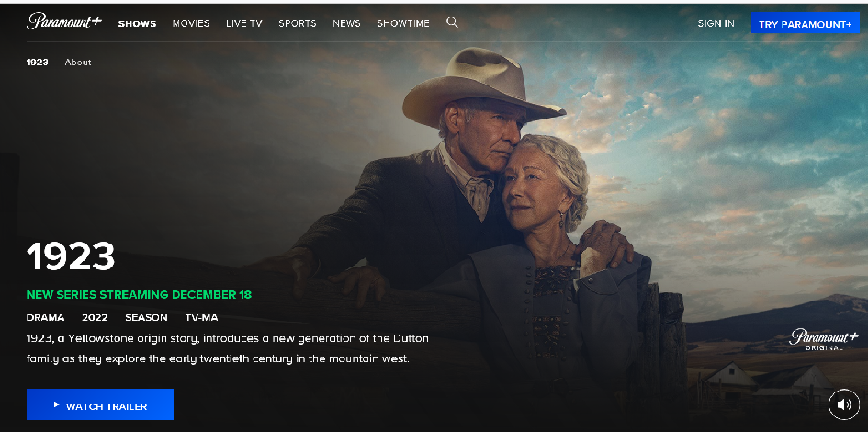The height and width of the screenshot is (432, 868).
Task: Click the Watch Trailer button
Action: tap(99, 404)
